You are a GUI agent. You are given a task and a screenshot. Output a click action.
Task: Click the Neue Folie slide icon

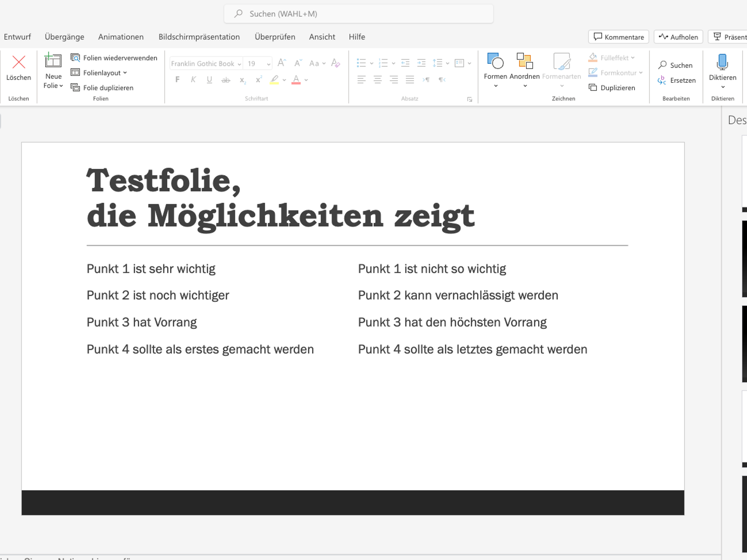point(53,61)
